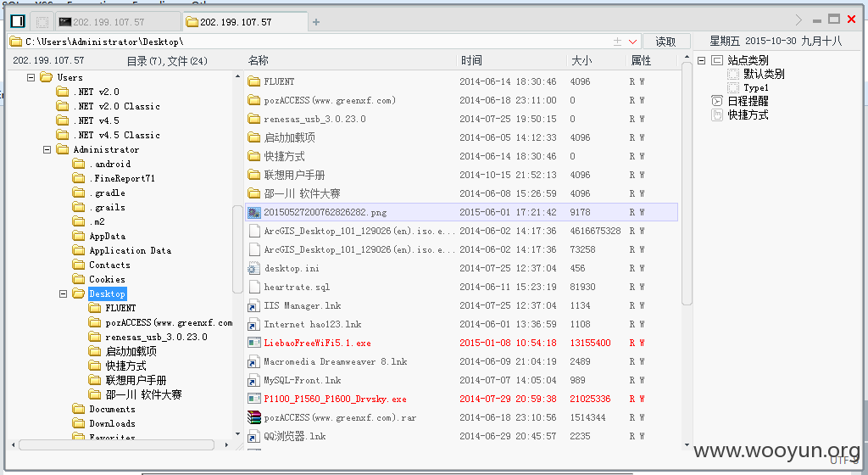Screen dimensions: 868x475
Task: Click the renesas_usb_3.0.23.0 folder icon in list
Action: pyautogui.click(x=254, y=119)
